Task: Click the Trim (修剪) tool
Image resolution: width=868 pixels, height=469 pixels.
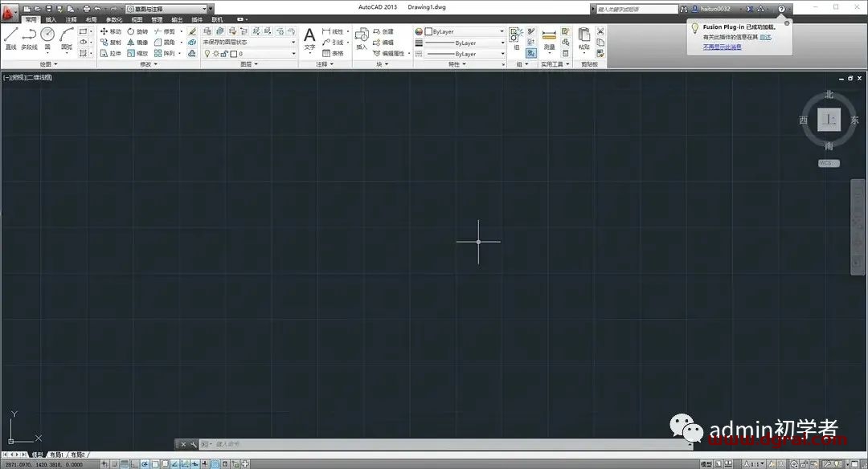Action: [165, 31]
